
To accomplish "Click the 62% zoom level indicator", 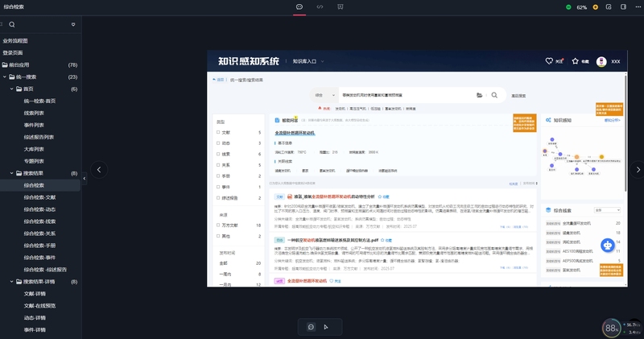I will tap(581, 7).
